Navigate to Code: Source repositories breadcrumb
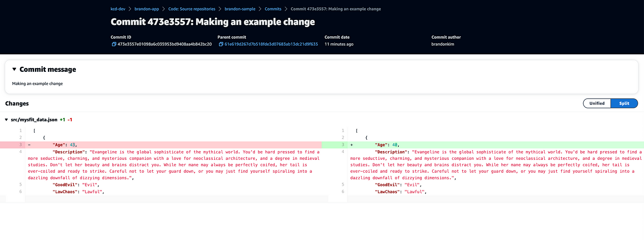Screen dimensions: 644x240 point(191,9)
